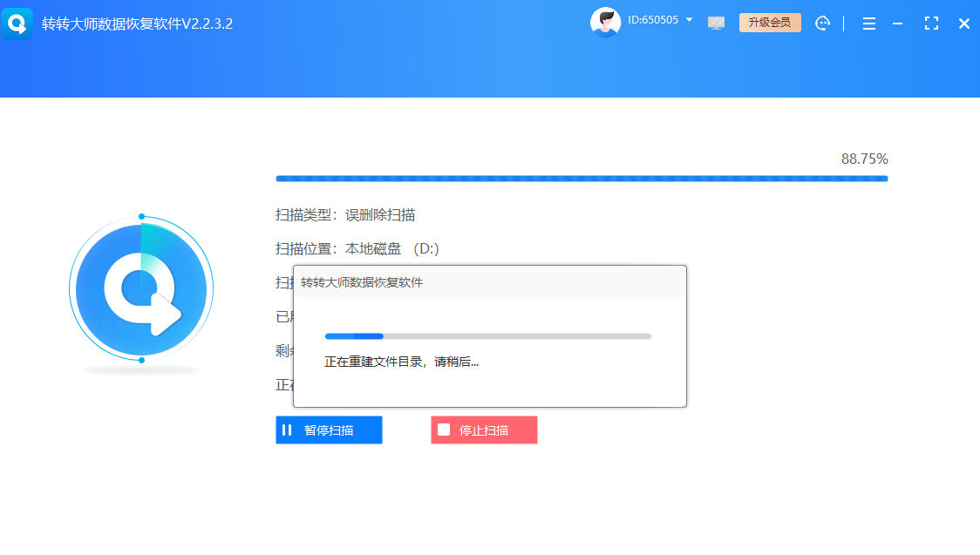Click the 扫描位置：本地磁盘 (D:) text

coord(357,249)
